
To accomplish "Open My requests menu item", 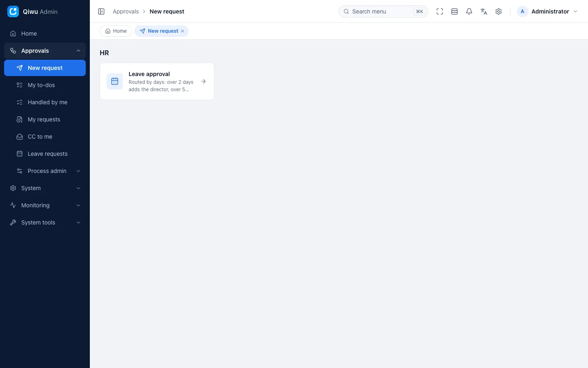I will (x=45, y=119).
